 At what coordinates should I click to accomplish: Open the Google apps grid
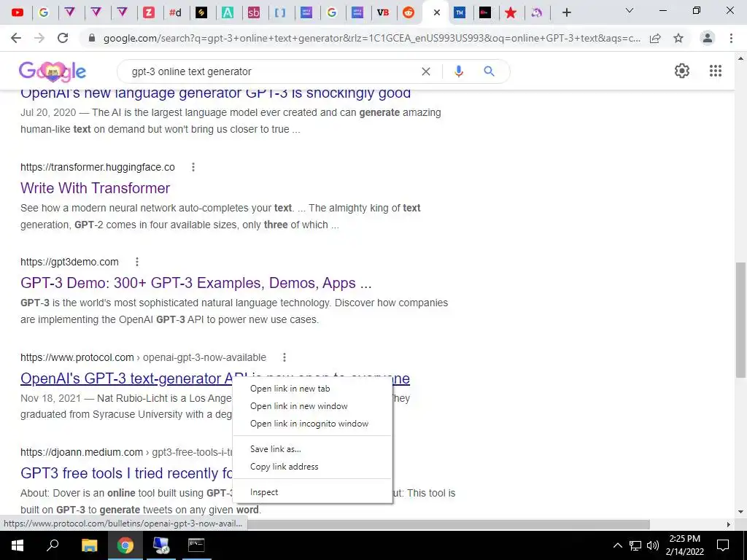(715, 71)
